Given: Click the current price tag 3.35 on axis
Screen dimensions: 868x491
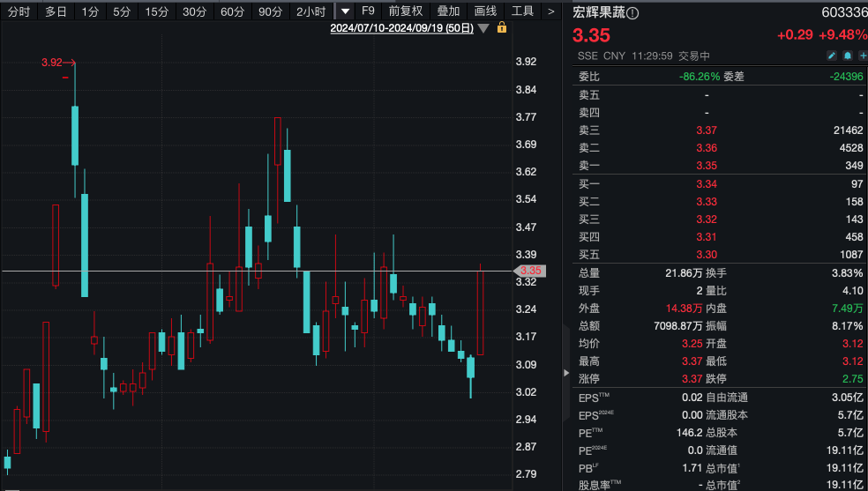Looking at the screenshot, I should pos(529,271).
